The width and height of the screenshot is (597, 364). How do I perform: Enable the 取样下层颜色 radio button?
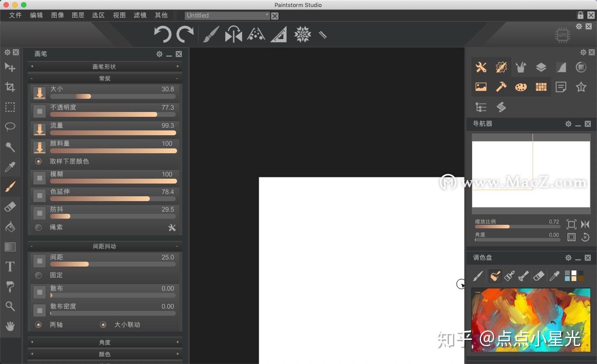pos(38,161)
